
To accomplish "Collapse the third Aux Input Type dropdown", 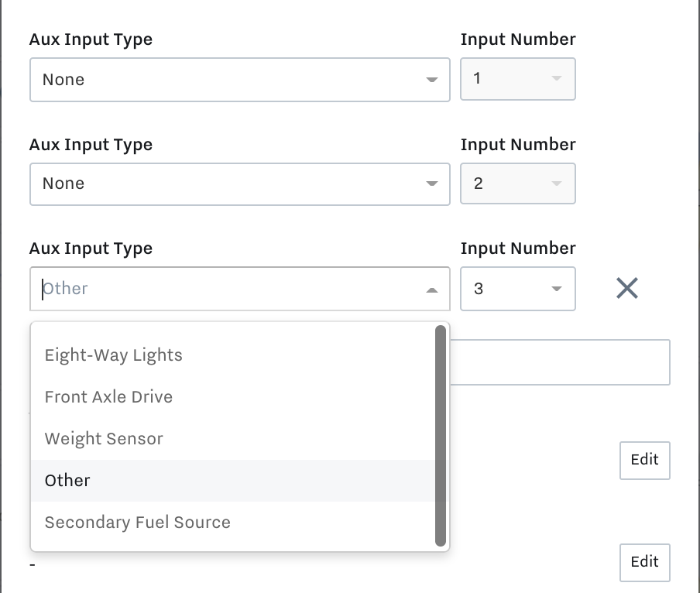I will click(x=240, y=289).
